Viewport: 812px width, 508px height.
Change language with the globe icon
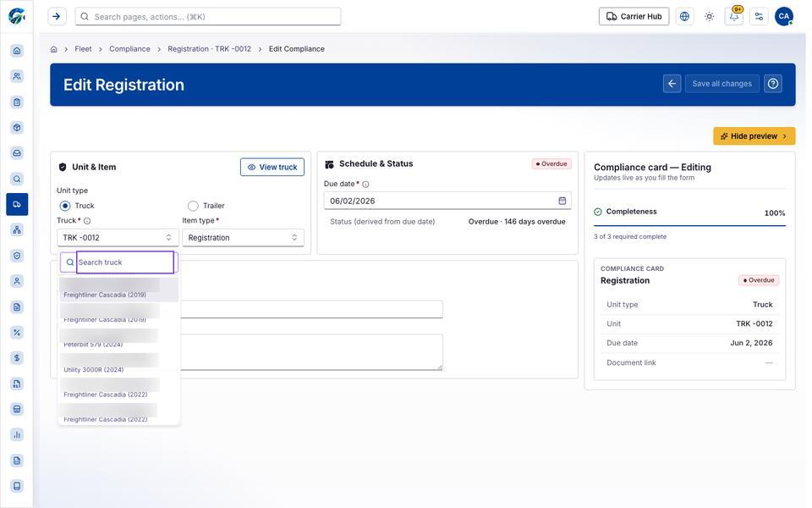click(x=684, y=17)
